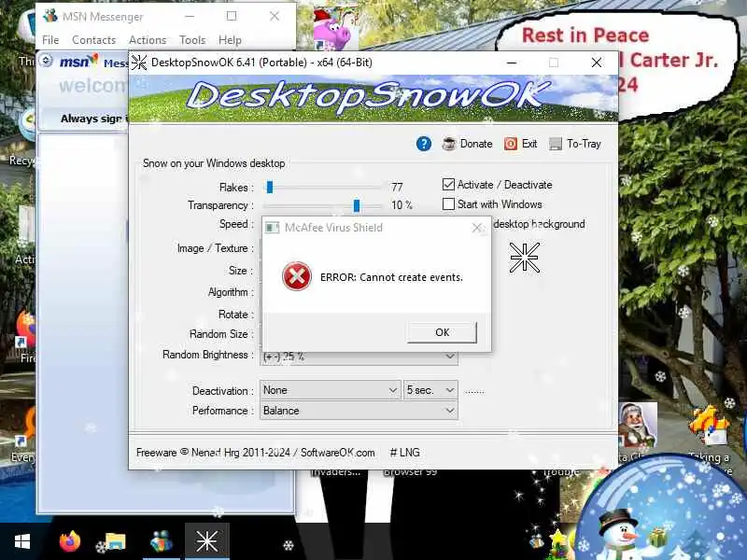Open File menu in MSN Messenger
Screen dimensions: 747x560
(x=50, y=40)
